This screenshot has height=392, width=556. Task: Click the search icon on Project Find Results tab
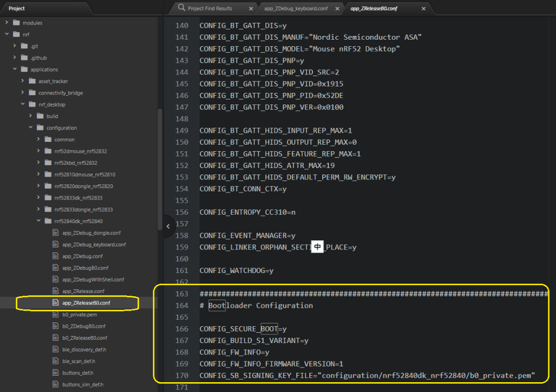tap(182, 8)
